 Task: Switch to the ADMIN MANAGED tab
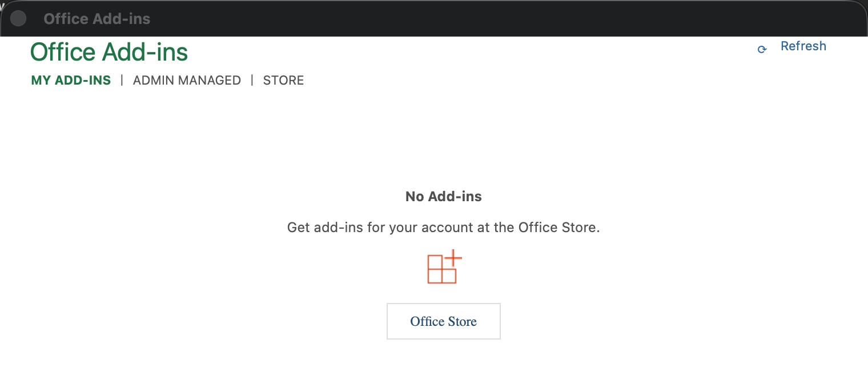click(x=187, y=81)
